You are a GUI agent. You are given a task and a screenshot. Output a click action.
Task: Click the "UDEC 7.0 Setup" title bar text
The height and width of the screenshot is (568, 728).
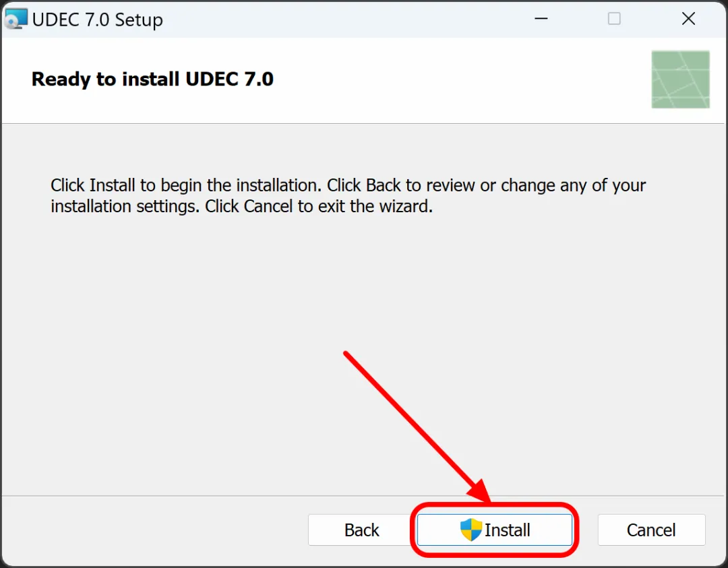click(98, 20)
